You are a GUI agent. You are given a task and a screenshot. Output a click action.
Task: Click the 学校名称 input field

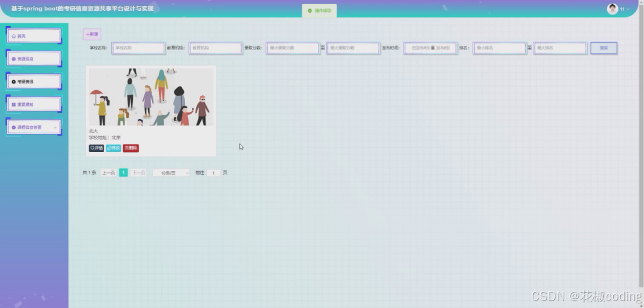click(x=139, y=48)
